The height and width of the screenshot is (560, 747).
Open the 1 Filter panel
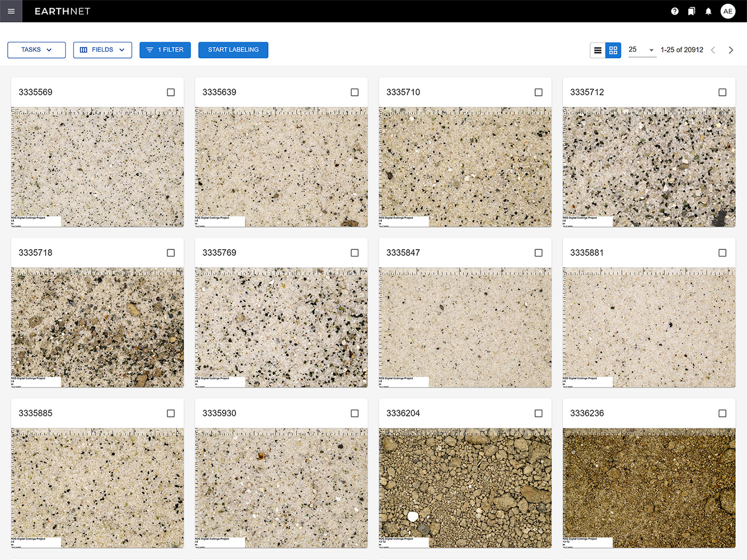tap(165, 50)
